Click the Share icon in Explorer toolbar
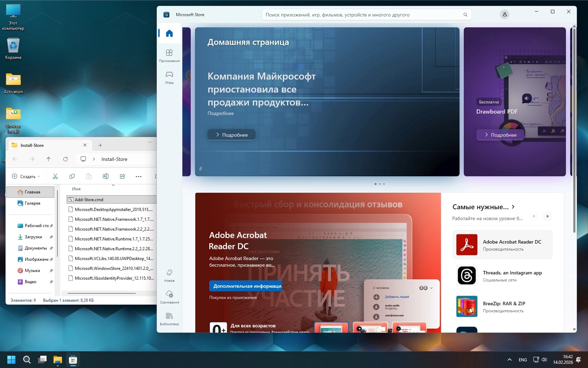This screenshot has width=588, height=368. (x=122, y=176)
